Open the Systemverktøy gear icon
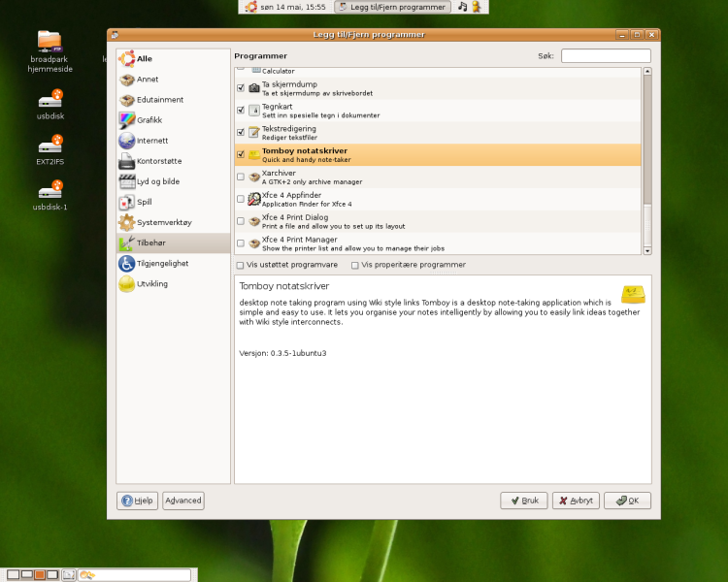 (x=127, y=223)
